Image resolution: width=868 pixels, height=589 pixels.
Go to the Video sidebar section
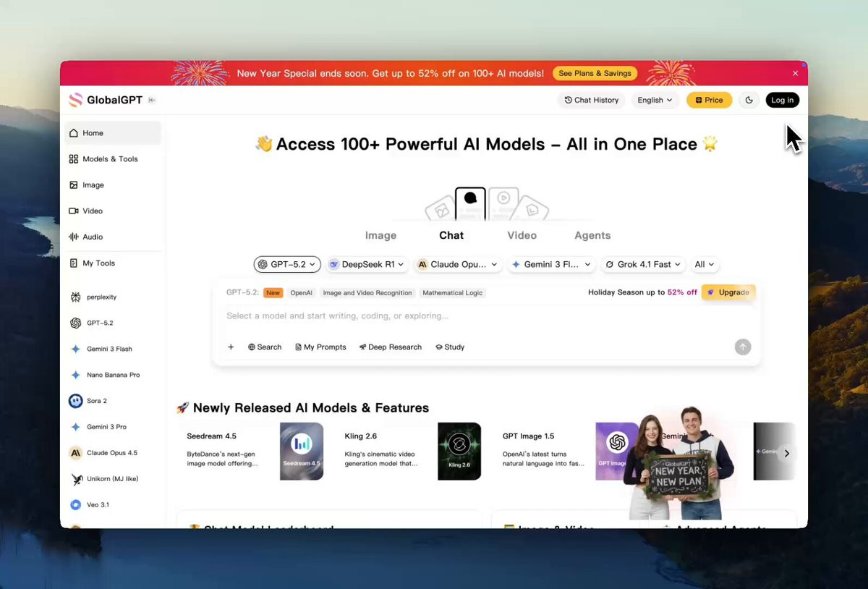113,211
